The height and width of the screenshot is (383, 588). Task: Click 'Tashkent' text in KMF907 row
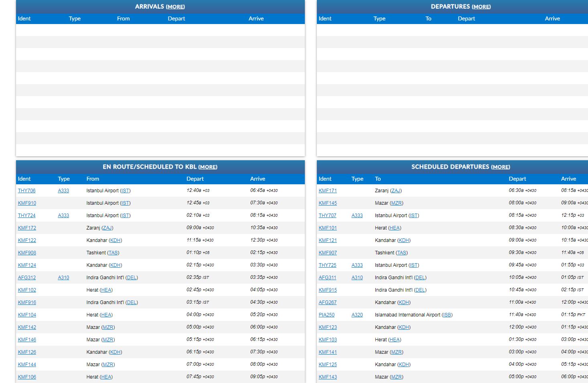click(385, 253)
